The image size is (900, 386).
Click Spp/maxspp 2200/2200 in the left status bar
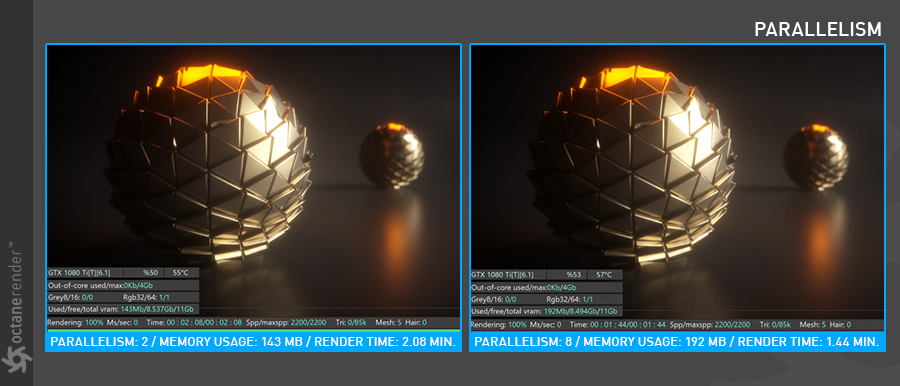286,322
